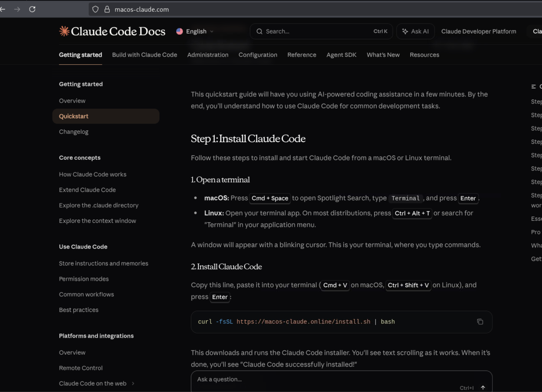Image resolution: width=542 pixels, height=392 pixels.
Task: Open the Resources tab
Action: click(424, 55)
